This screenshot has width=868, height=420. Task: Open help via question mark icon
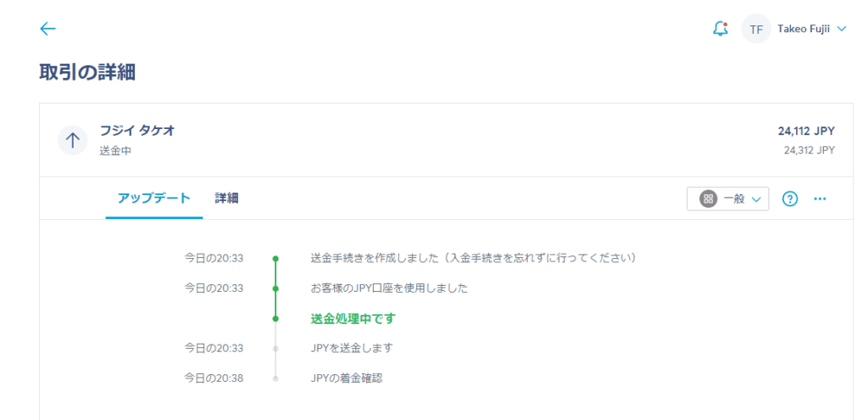(790, 199)
